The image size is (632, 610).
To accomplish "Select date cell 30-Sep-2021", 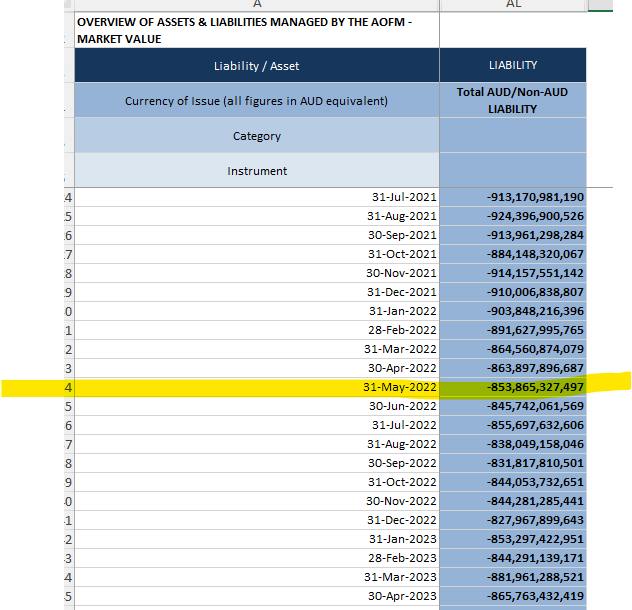I will pyautogui.click(x=257, y=235).
